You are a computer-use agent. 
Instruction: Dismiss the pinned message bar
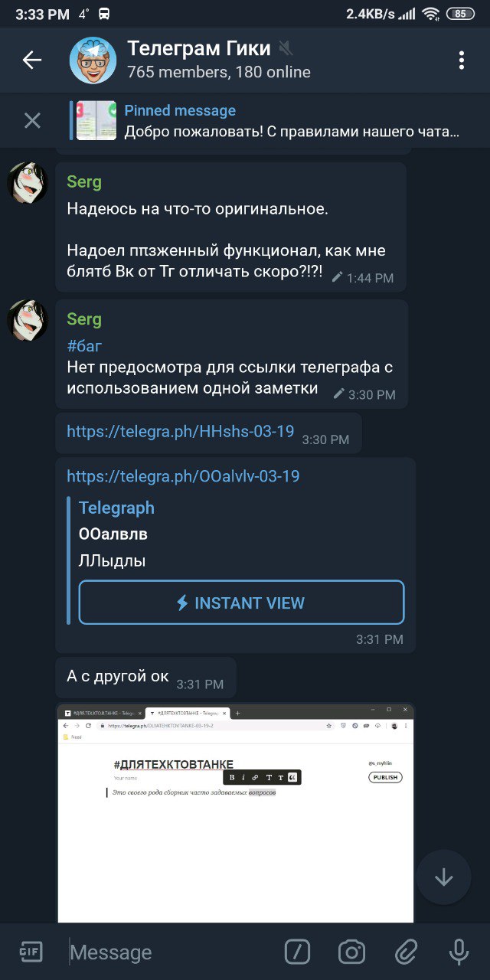pyautogui.click(x=32, y=120)
